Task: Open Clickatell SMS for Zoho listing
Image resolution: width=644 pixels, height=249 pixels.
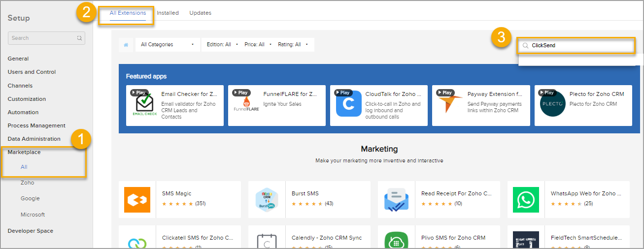Action: tap(198, 238)
